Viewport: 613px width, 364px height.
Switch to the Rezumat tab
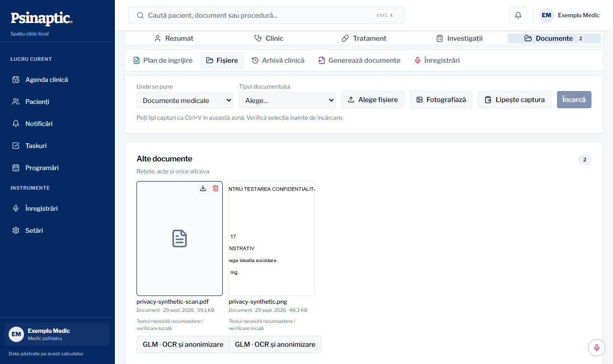coord(174,38)
